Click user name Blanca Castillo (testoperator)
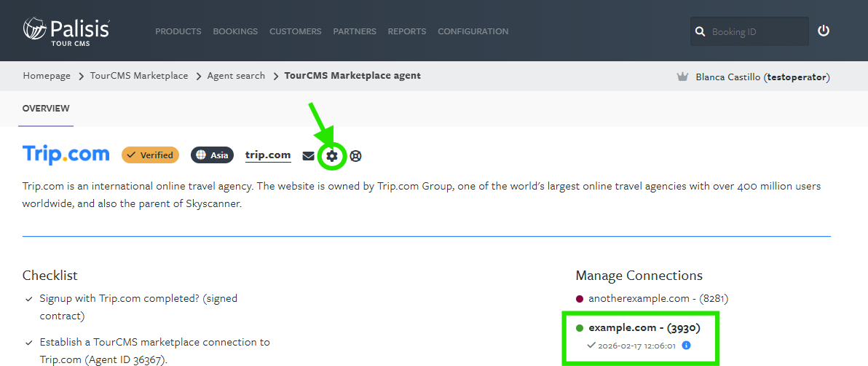This screenshot has height=366, width=868. (x=763, y=77)
